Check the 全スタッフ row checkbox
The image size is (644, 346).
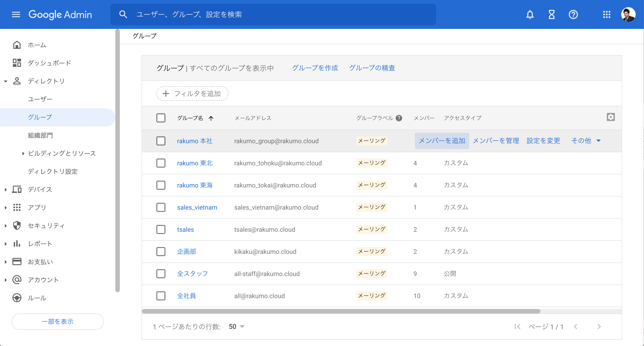[161, 274]
